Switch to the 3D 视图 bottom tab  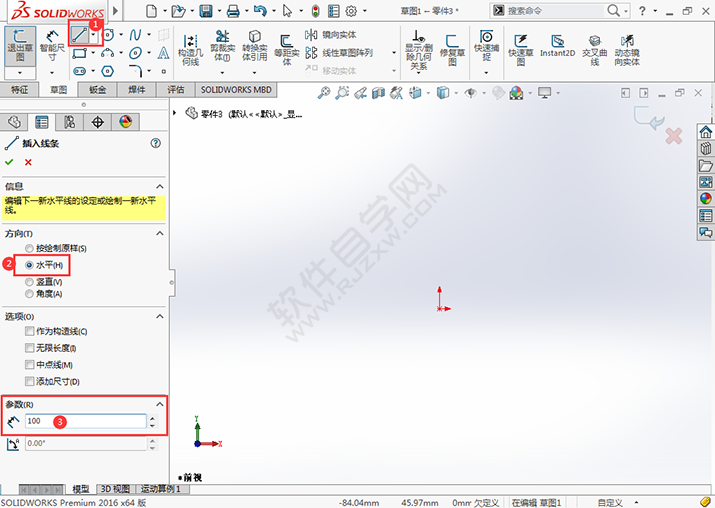115,489
